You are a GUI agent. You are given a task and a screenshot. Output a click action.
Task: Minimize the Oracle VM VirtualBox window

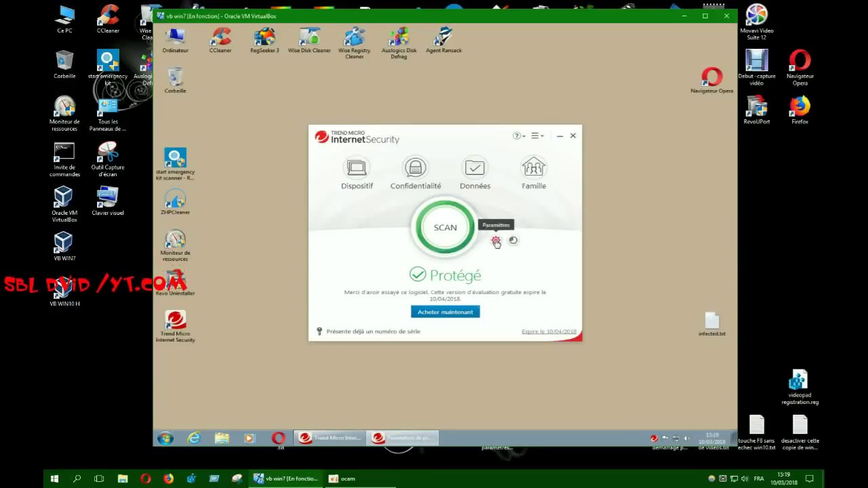point(685,16)
